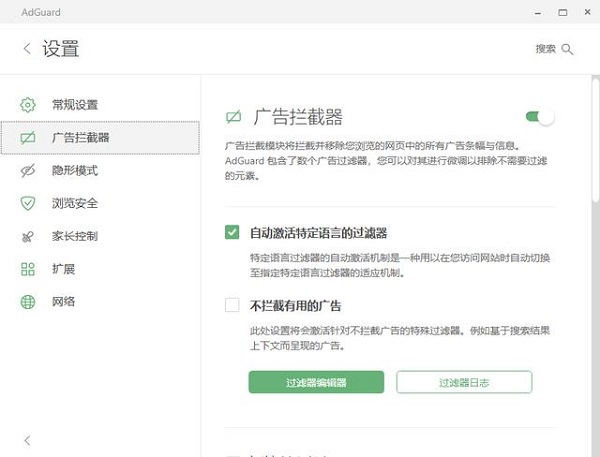Click the globe icon for 网络
The height and width of the screenshot is (457, 600).
(28, 302)
